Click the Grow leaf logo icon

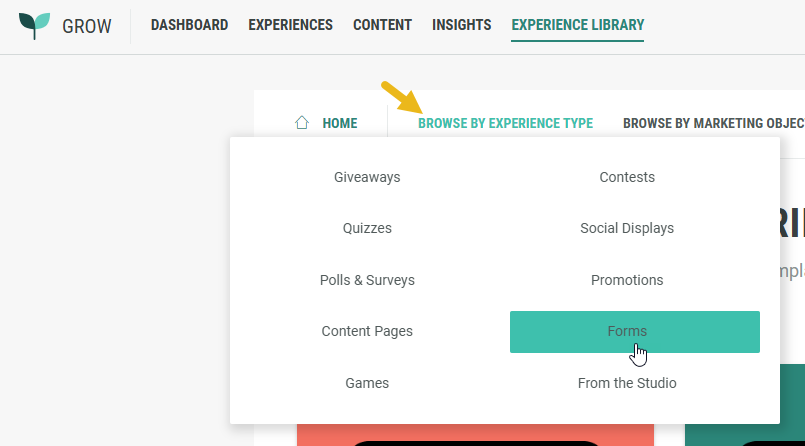pos(34,26)
